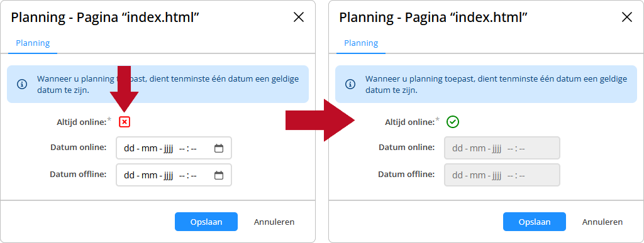Close the left Planning dialog
Screen dimensions: 644x243
click(299, 17)
